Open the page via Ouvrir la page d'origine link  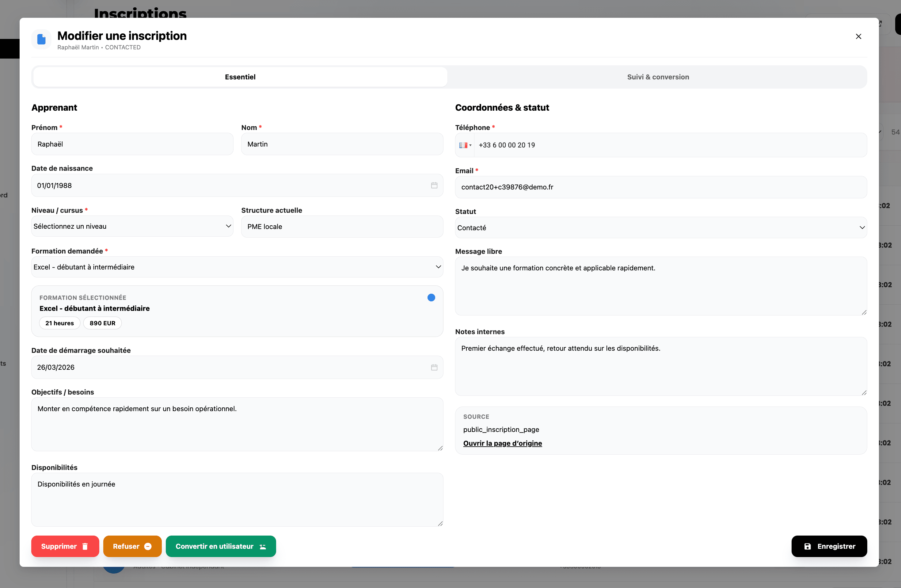tap(503, 443)
